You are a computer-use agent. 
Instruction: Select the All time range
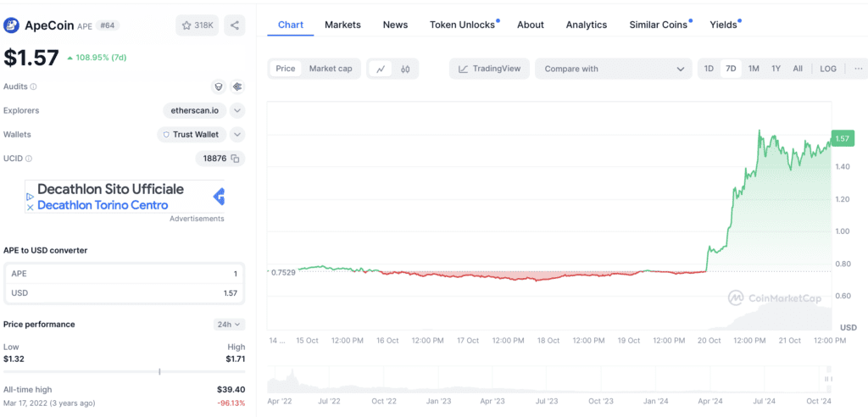tap(798, 69)
